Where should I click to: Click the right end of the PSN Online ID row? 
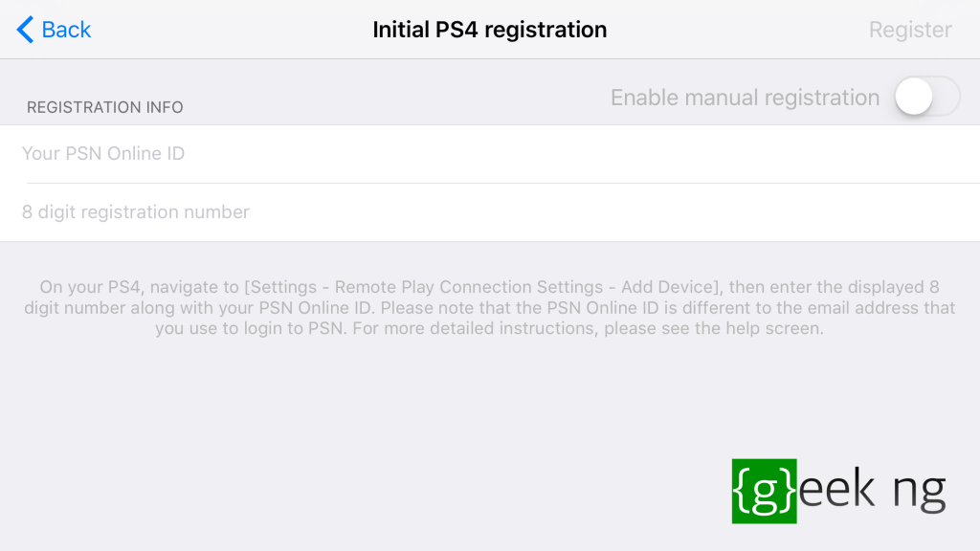[938, 154]
